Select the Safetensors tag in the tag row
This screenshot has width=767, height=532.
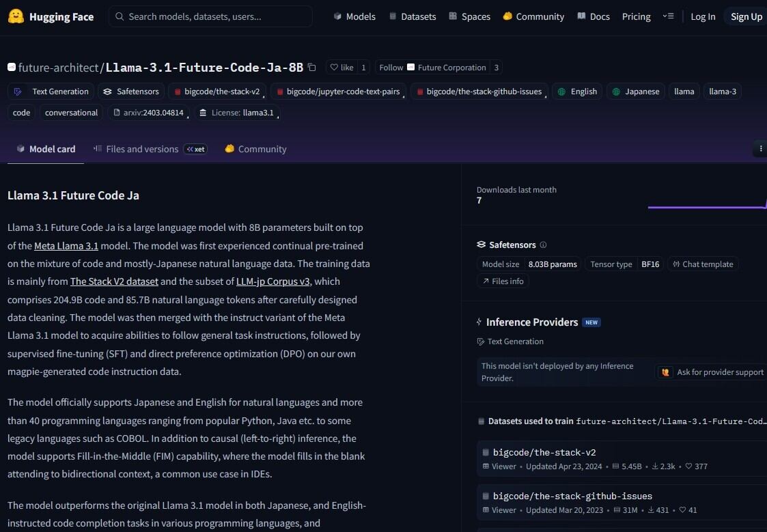131,92
